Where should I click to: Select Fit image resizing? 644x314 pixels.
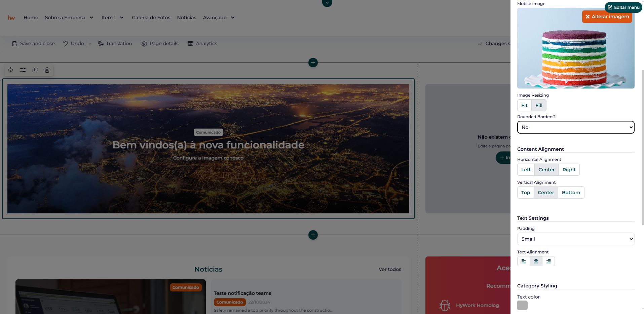coord(524,105)
